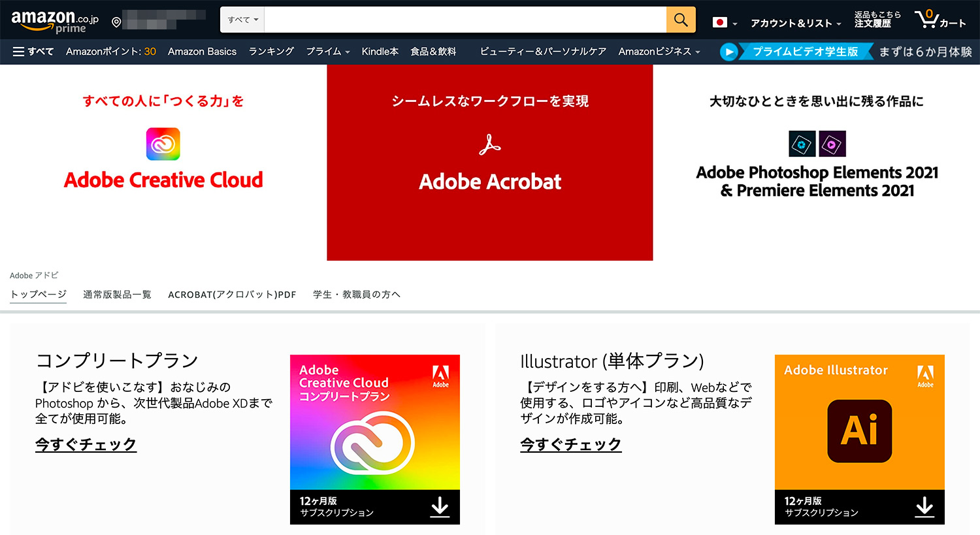The width and height of the screenshot is (980, 535).
Task: Expand the Amazonビジネス dropdown
Action: (659, 51)
